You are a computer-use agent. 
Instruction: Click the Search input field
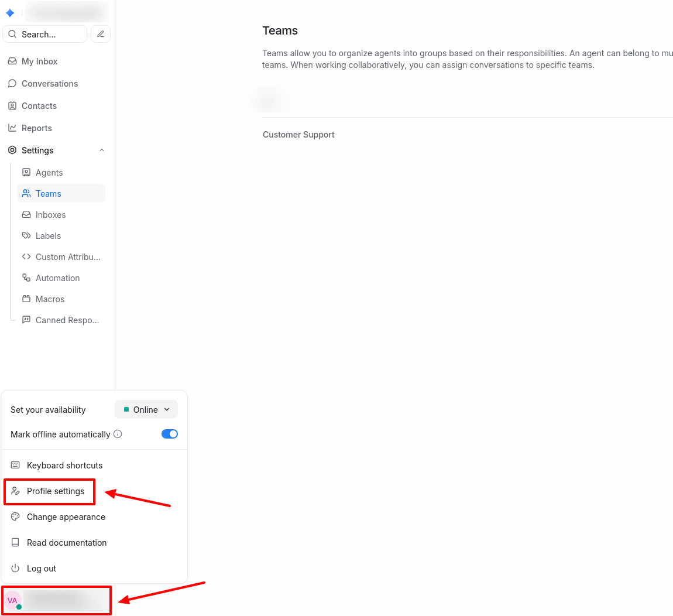click(46, 35)
